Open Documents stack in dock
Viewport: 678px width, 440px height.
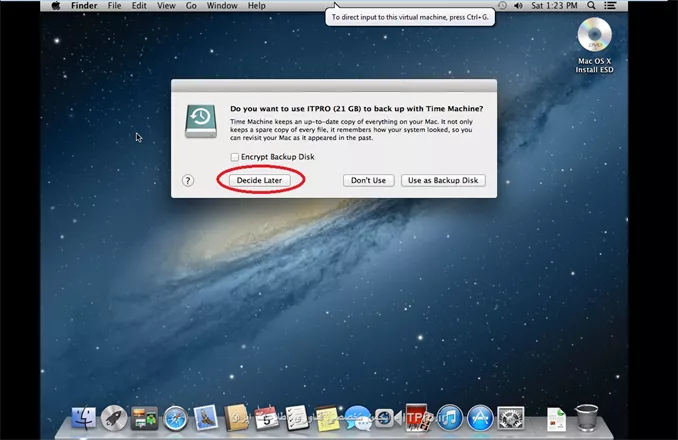click(x=556, y=419)
